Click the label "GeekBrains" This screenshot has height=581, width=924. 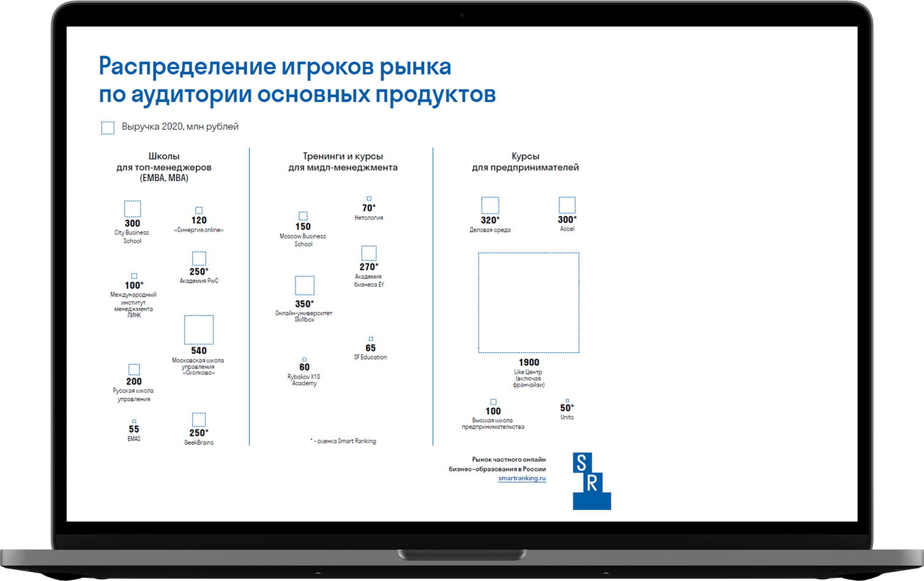pos(199,442)
